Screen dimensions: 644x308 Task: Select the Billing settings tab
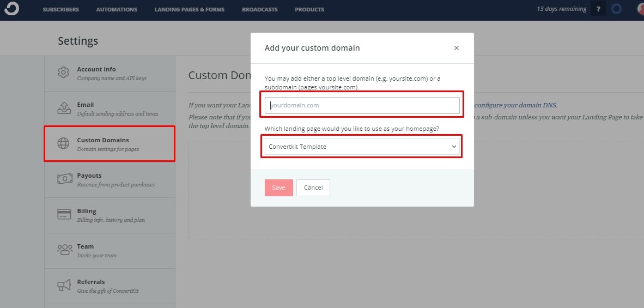click(110, 215)
